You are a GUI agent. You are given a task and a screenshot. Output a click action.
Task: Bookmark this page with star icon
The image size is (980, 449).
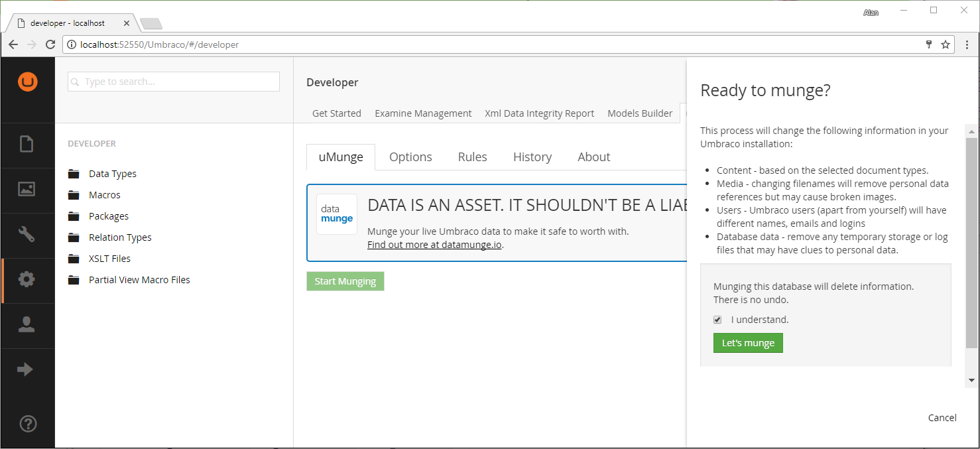[x=946, y=44]
